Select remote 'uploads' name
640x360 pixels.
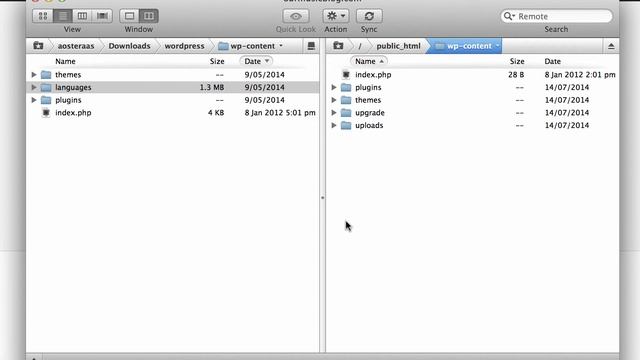tap(369, 125)
